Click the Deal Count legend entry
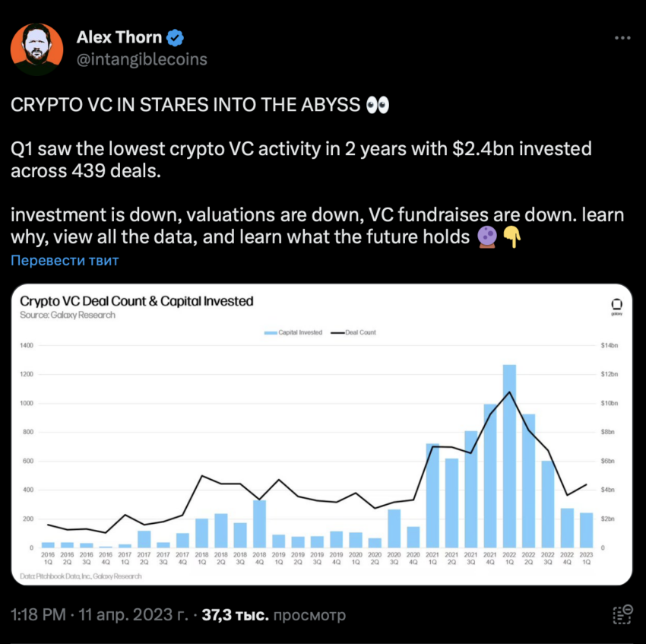Viewport: 646px width, 644px height. coord(353,333)
